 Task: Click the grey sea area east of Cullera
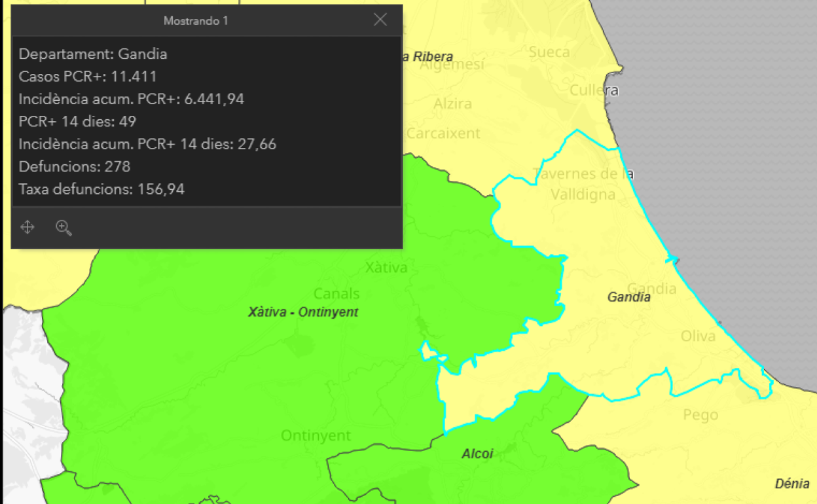(707, 98)
